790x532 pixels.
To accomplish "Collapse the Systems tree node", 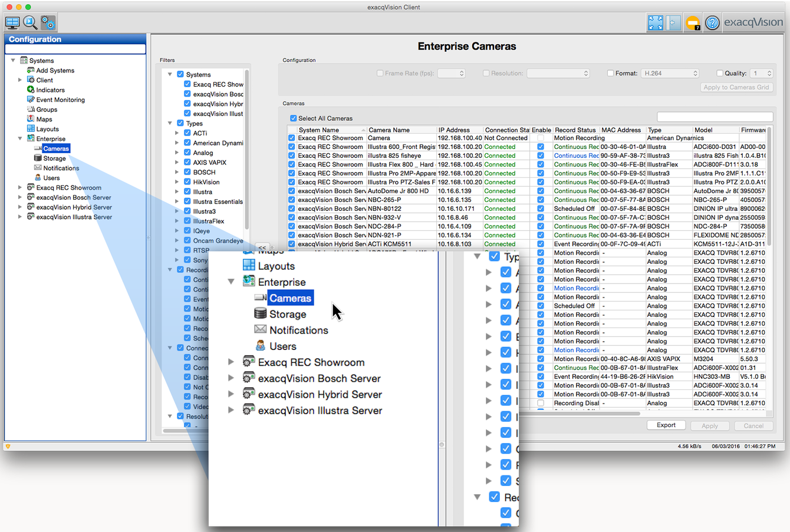I will pos(13,60).
